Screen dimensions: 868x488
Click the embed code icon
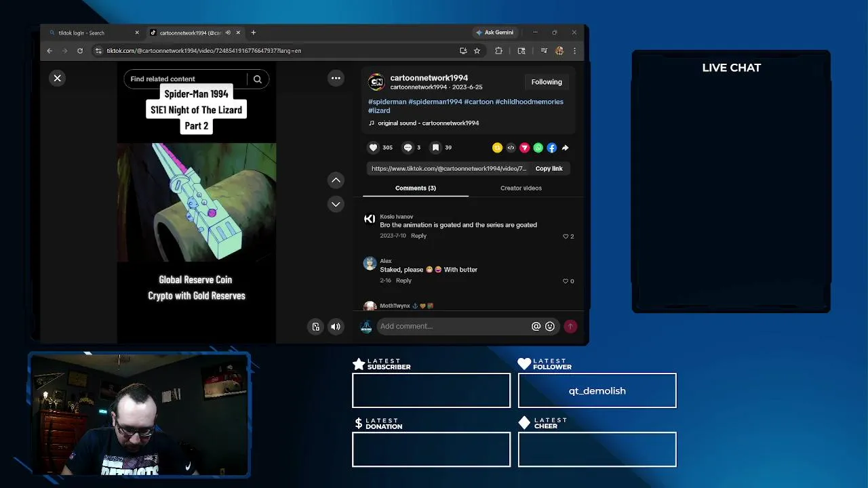click(511, 148)
